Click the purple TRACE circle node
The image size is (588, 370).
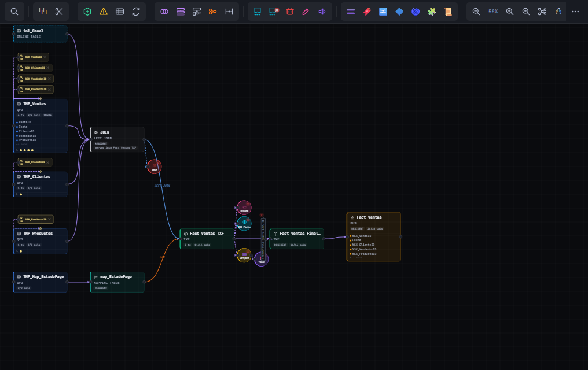click(262, 259)
